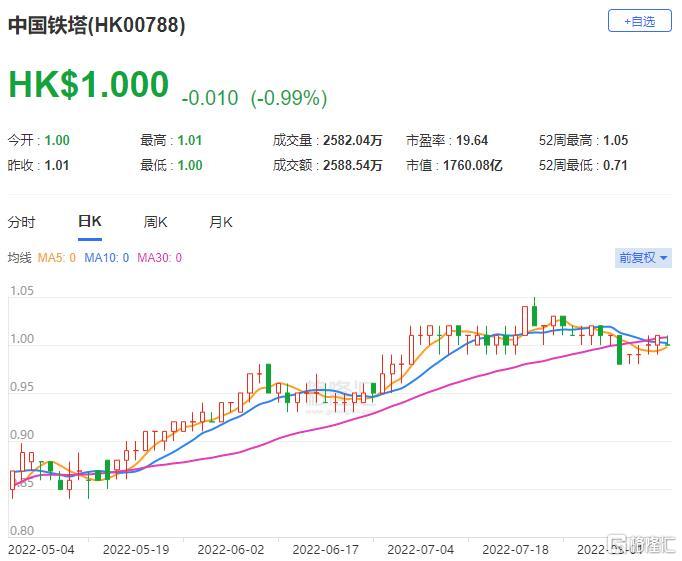Screen dimensions: 682x561
Task: Open the 周K weekly chart tab
Action: click(x=155, y=222)
